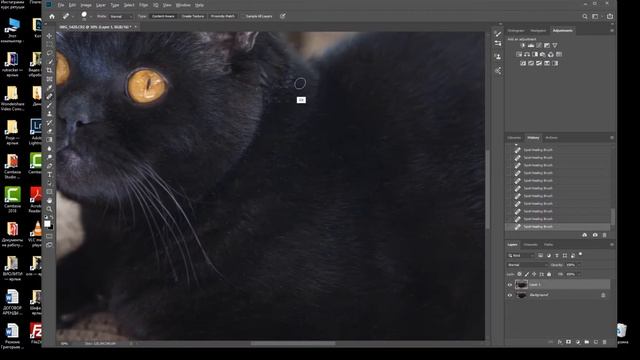Click the Share icon at top right
Image resolution: width=640 pixels, height=360 pixels.
click(610, 16)
